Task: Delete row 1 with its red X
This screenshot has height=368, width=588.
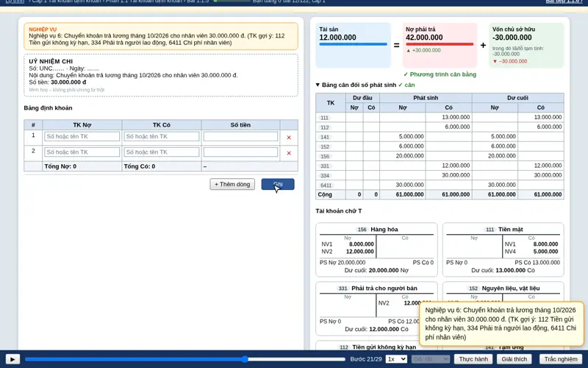Action: [289, 138]
